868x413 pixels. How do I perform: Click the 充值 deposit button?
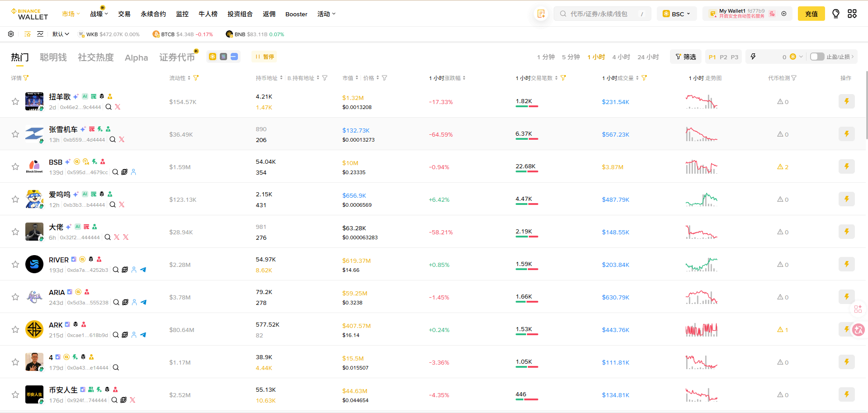(x=811, y=14)
